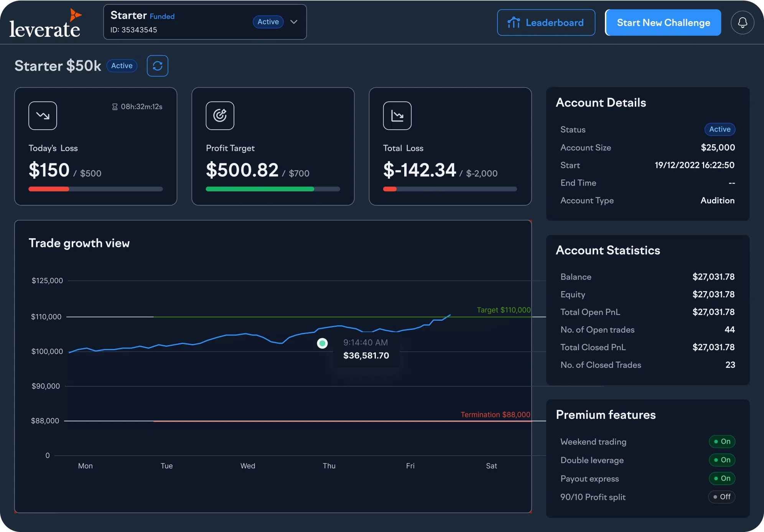Viewport: 764px width, 532px height.
Task: Click the refresh icon beside Starter $50k
Action: point(157,66)
